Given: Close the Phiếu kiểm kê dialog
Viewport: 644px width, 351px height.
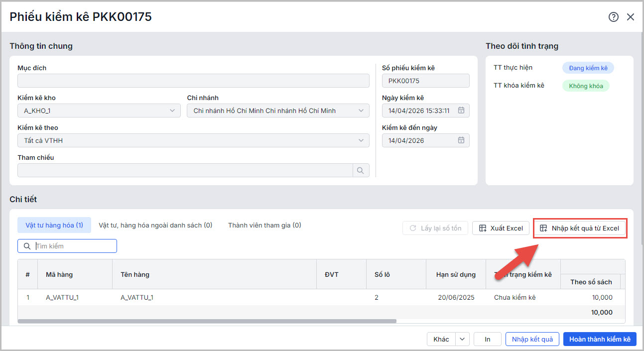Looking at the screenshot, I should click(631, 17).
